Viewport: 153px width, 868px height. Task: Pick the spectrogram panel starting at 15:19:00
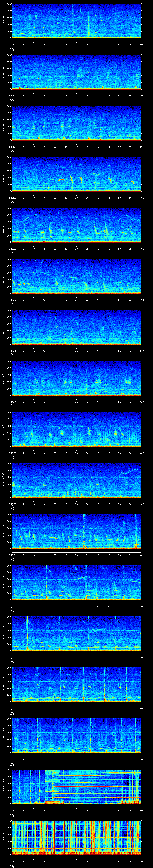click(x=76, y=531)
